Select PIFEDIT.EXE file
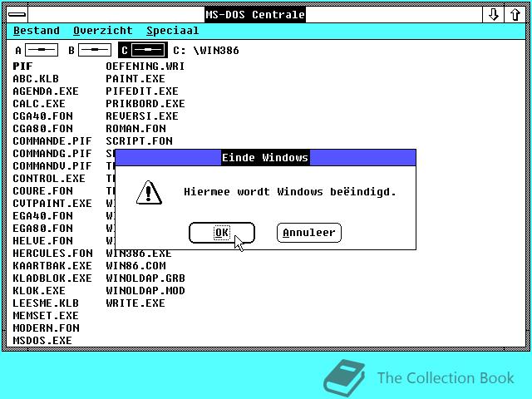The width and height of the screenshot is (532, 399). point(142,91)
